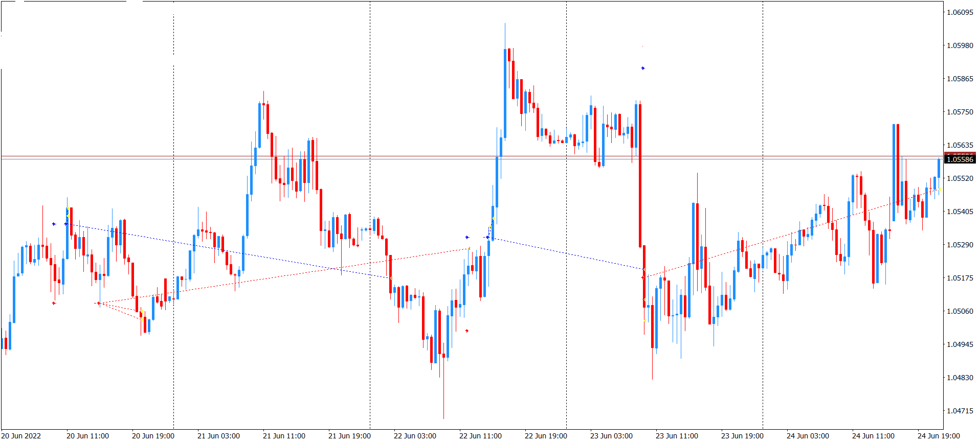The image size is (980, 443).
Task: Click the 21 Jun 11:00 time label
Action: tap(284, 436)
